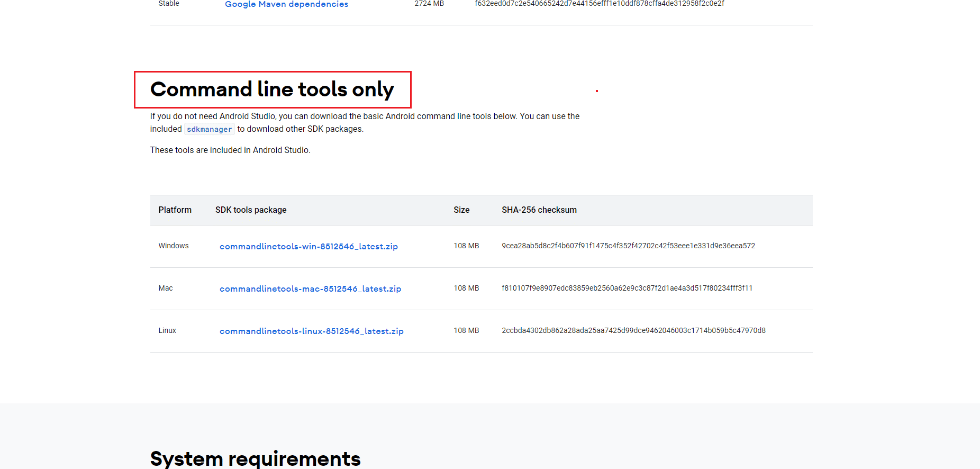Click the SHA-256 checksum column header
The height and width of the screenshot is (469, 980).
click(x=539, y=210)
